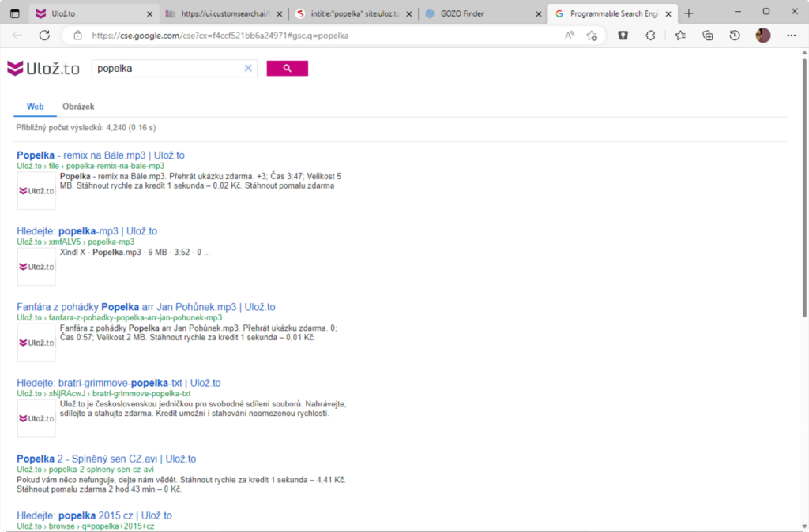Open Popelka 2 - Splněný sen CZ.avi result
Screen dimensions: 809x532
[107, 459]
